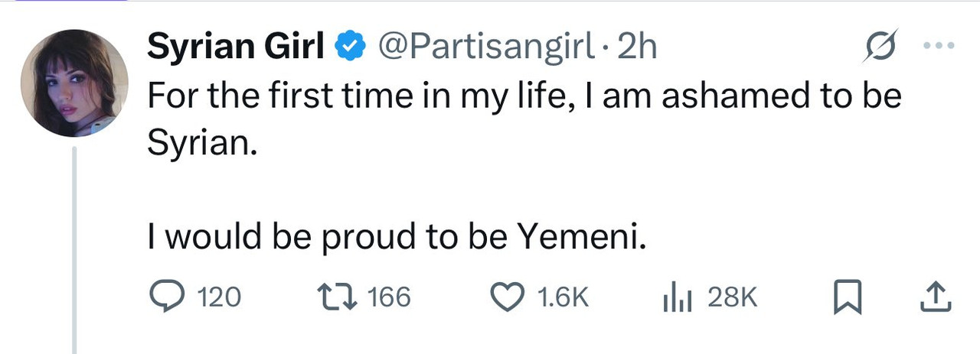Click the 28K views count

click(x=733, y=297)
